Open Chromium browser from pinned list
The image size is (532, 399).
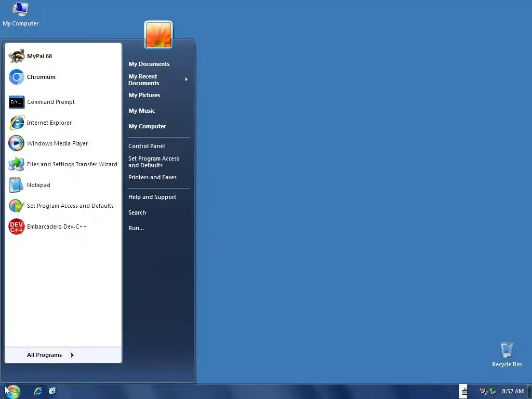[x=63, y=77]
